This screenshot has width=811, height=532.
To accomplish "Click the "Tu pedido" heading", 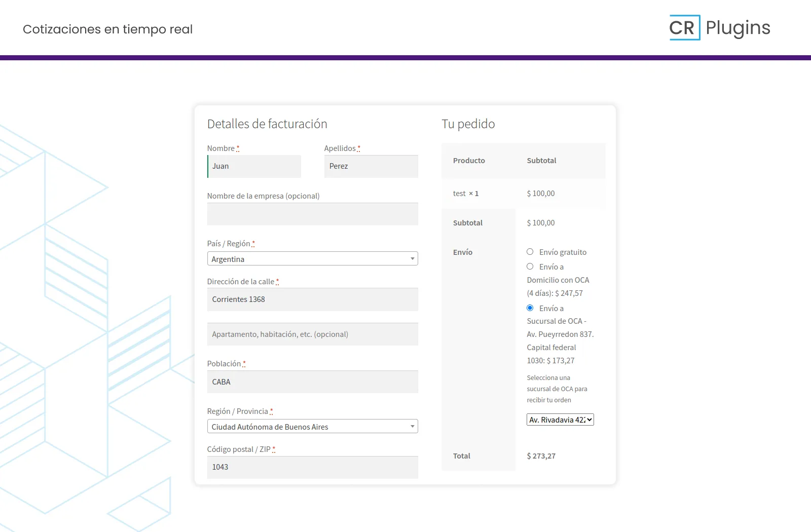I will (468, 124).
